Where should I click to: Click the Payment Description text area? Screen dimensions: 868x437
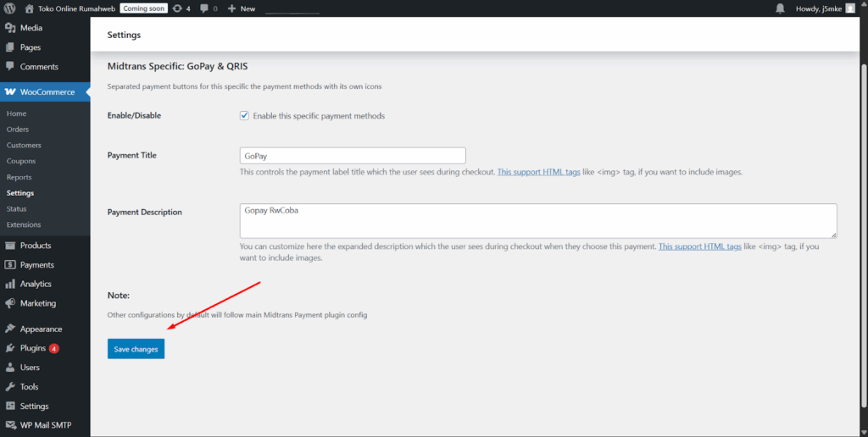pyautogui.click(x=538, y=220)
